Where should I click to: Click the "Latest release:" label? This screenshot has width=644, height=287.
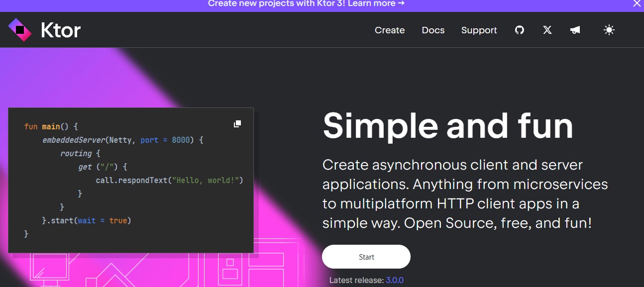point(356,281)
